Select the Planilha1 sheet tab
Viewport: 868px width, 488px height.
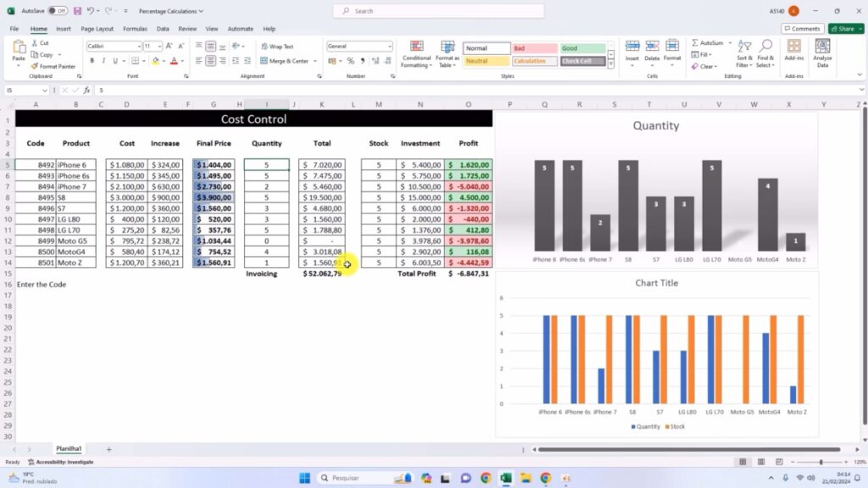69,449
